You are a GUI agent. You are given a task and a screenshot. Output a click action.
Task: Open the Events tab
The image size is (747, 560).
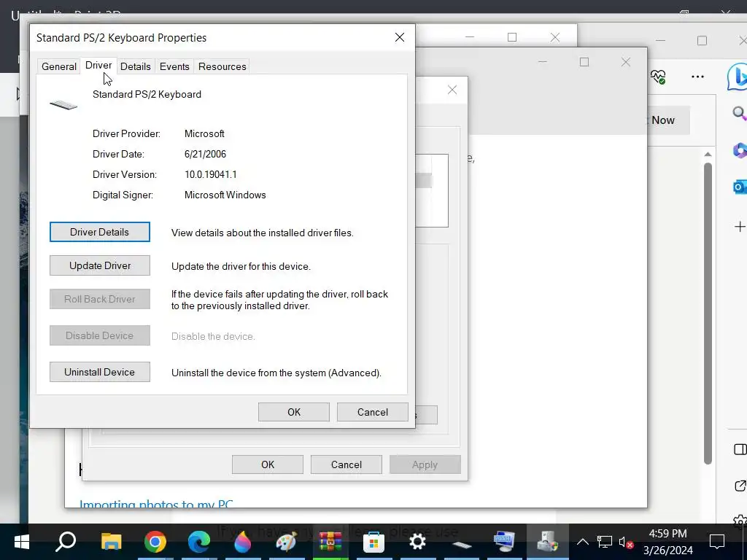174,66
